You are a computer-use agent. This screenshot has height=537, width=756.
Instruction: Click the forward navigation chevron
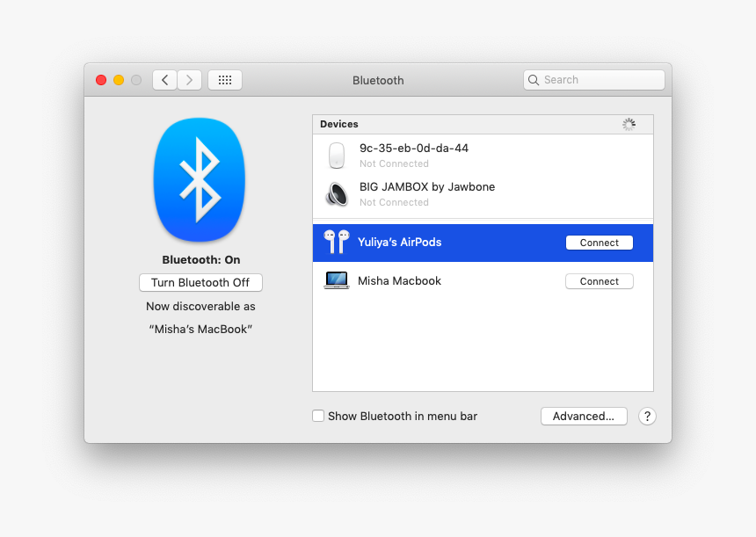point(189,79)
